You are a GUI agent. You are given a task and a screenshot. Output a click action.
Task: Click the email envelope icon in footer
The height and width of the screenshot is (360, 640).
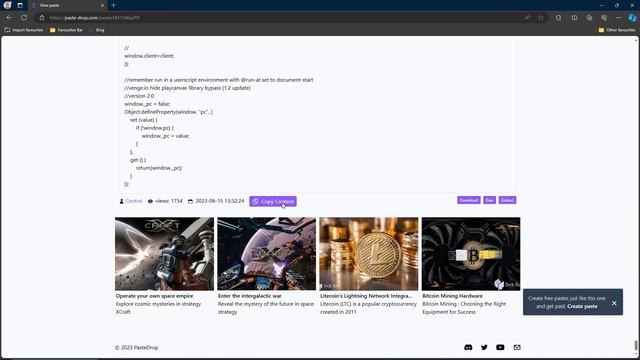point(517,347)
